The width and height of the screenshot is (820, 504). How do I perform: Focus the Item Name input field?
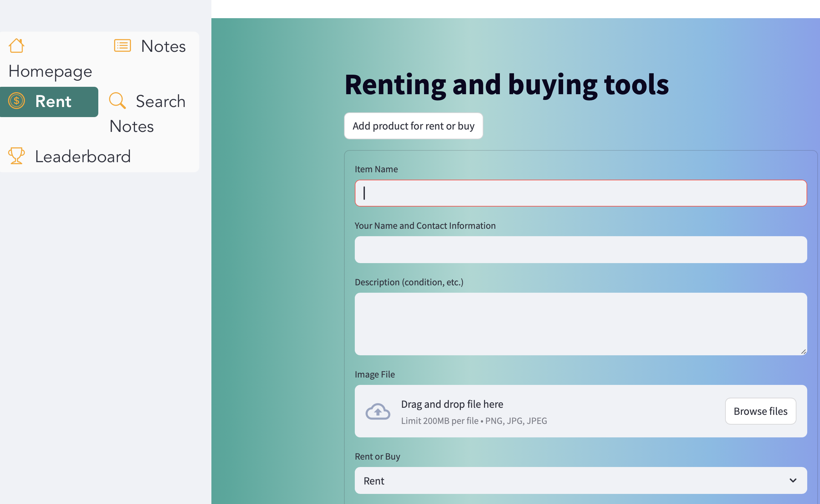[581, 193]
